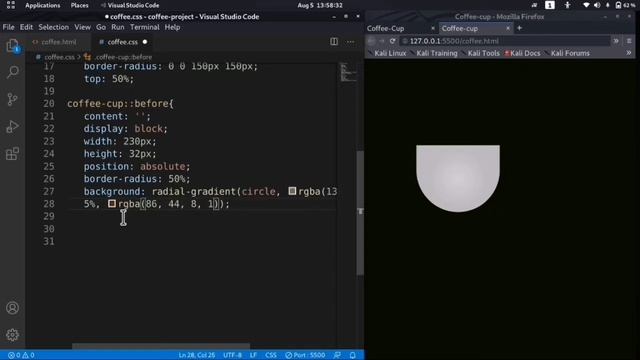Click the line 20 coffee-cup::before selector
This screenshot has width=640, height=360.
[x=120, y=104]
